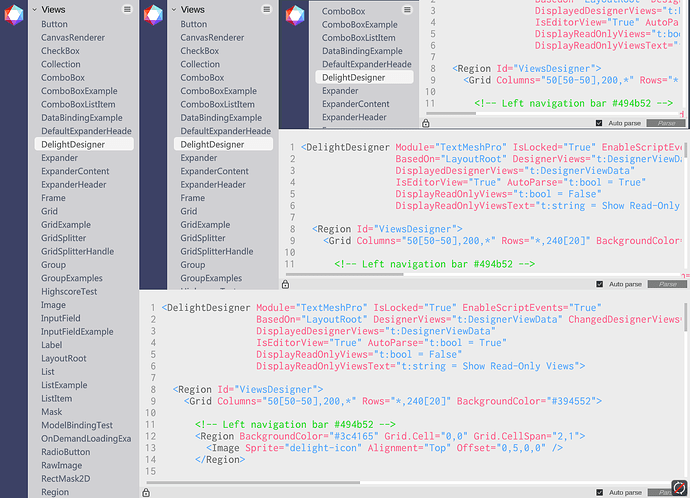The height and width of the screenshot is (498, 690).
Task: Select ModelBindingTest in the views list
Action: [77, 425]
